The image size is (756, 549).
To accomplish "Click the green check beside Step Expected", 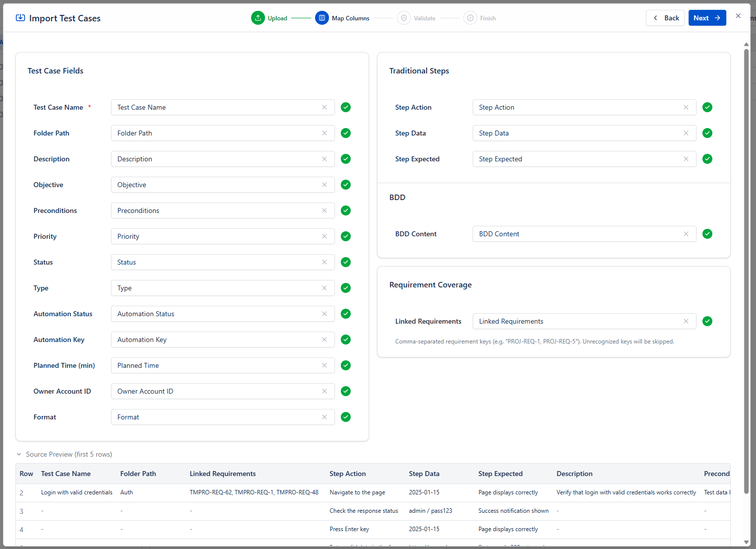I will coord(707,159).
